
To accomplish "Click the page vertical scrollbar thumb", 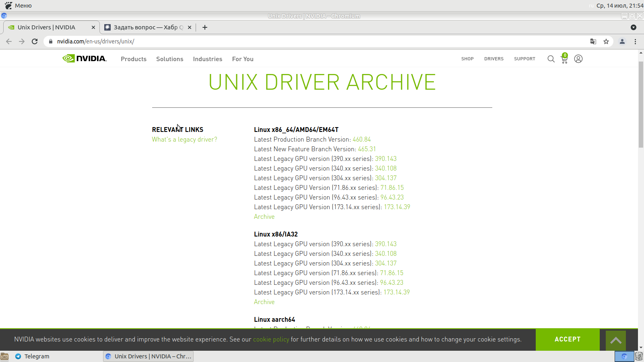I will click(641, 105).
